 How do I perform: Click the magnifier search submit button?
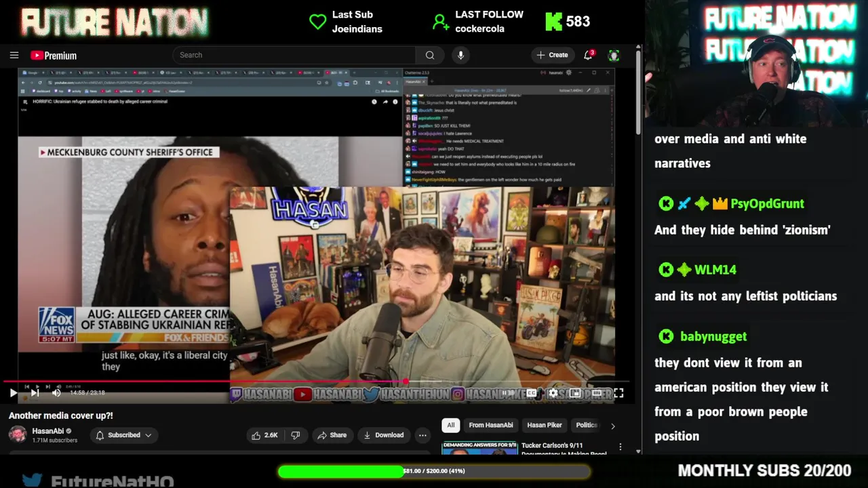[x=430, y=55]
